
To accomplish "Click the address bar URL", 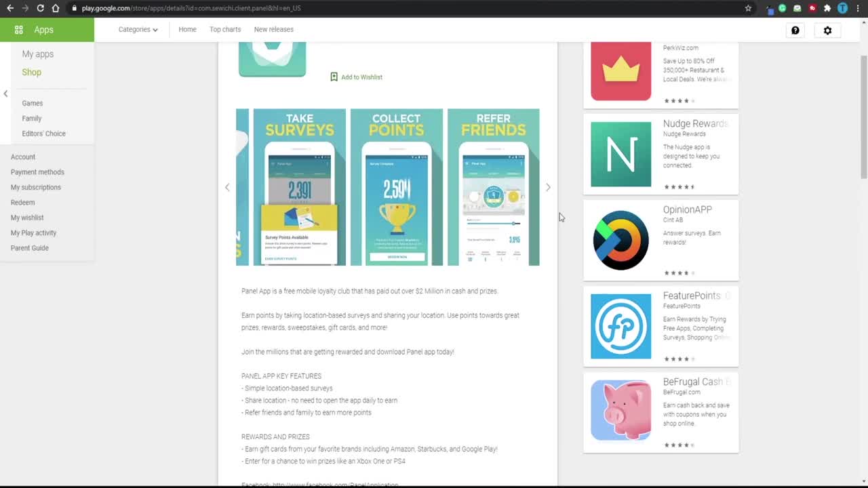I will 191,8.
